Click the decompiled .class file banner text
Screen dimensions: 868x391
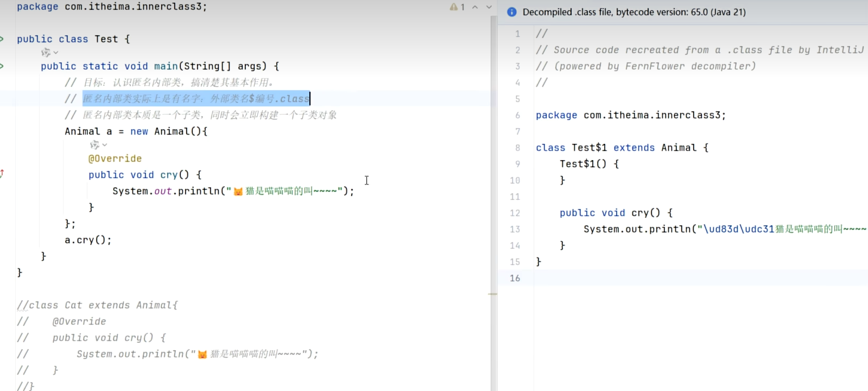tap(634, 12)
